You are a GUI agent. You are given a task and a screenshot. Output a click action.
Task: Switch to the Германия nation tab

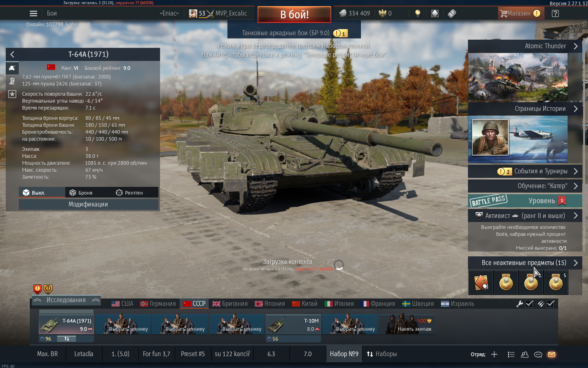[158, 304]
